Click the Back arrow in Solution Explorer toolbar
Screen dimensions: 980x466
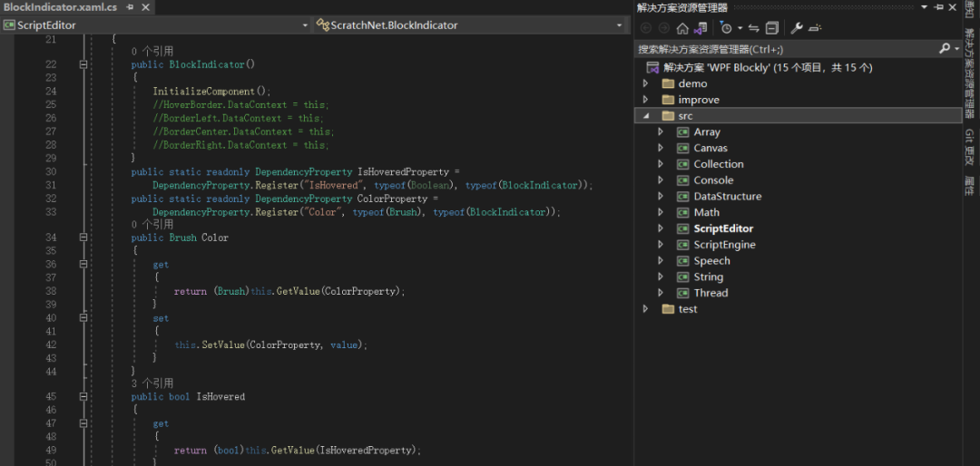point(646,28)
